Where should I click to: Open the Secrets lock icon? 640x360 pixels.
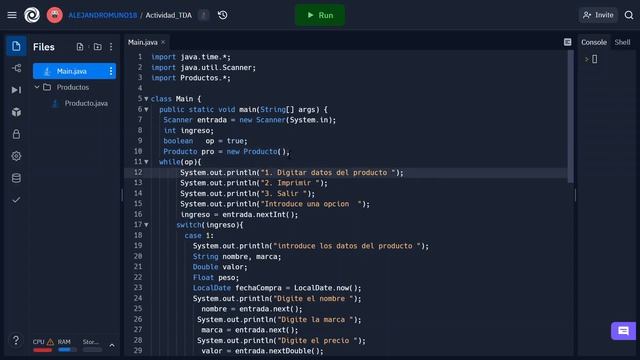pyautogui.click(x=16, y=134)
